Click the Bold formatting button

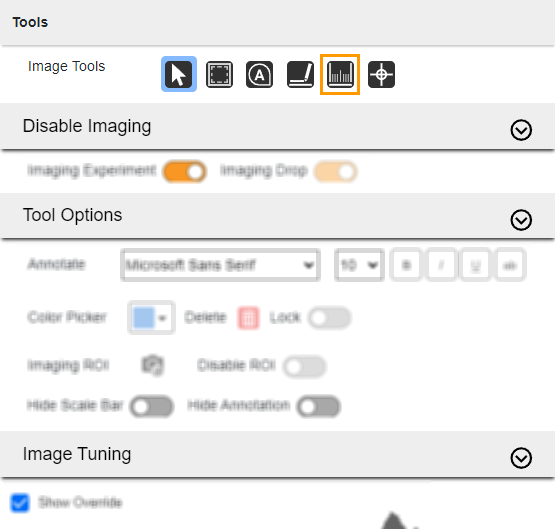tap(406, 265)
